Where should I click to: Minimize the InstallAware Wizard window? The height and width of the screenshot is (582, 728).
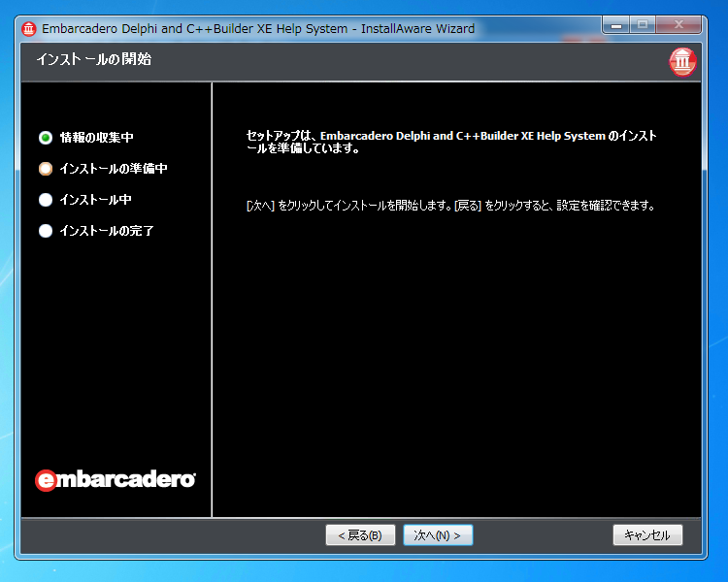[616, 24]
